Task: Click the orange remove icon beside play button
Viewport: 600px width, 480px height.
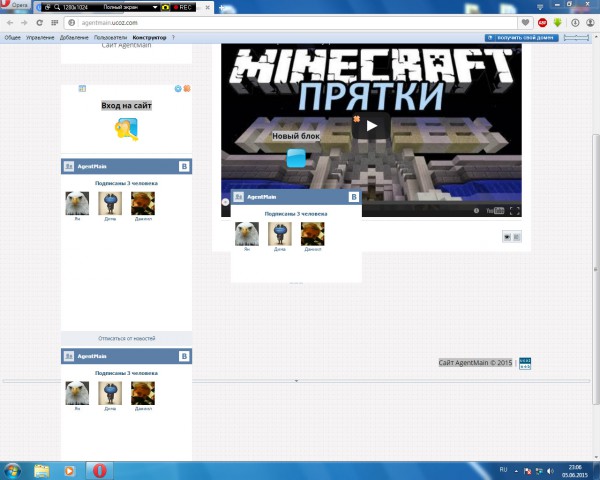Action: pyautogui.click(x=357, y=119)
